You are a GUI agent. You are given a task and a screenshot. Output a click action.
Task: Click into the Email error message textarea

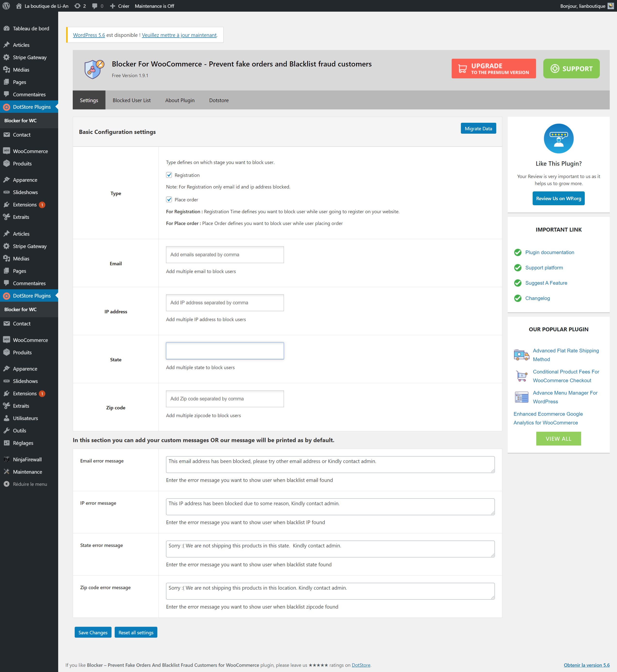click(330, 465)
